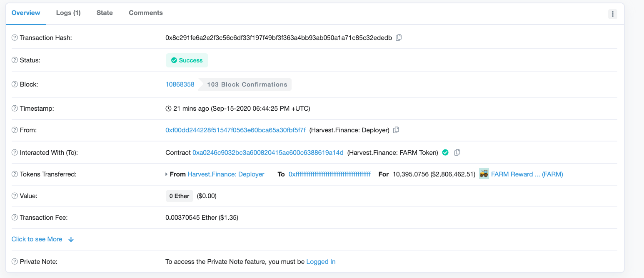Click the 103 Block Confirmations badge
644x278 pixels.
point(245,84)
